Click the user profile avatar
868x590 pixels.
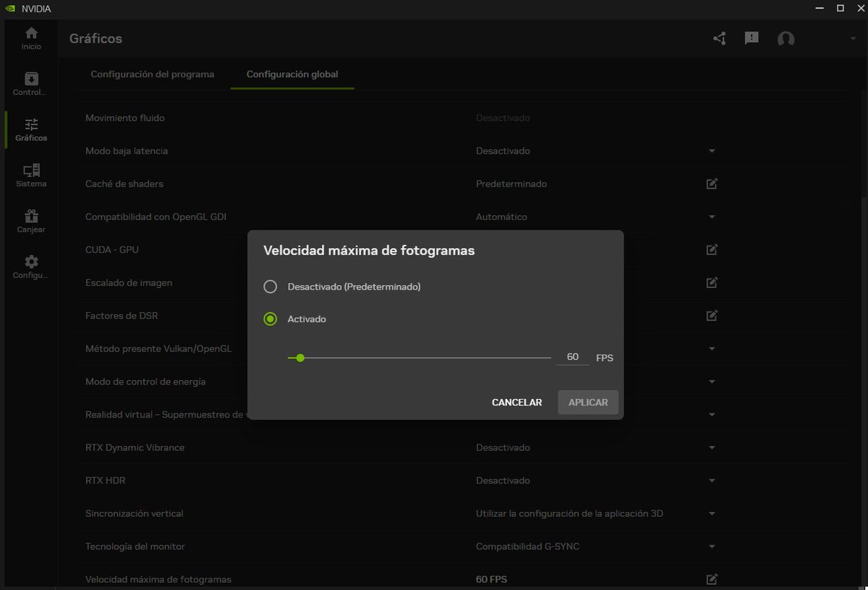[786, 39]
